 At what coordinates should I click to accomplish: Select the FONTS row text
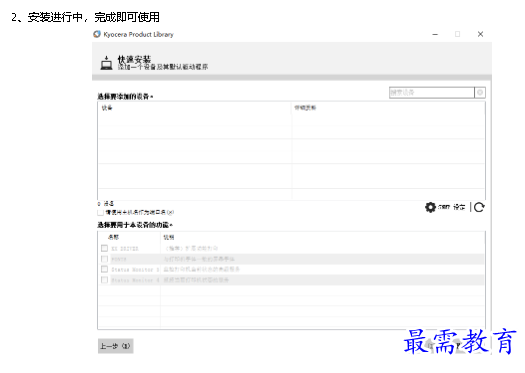pyautogui.click(x=119, y=259)
